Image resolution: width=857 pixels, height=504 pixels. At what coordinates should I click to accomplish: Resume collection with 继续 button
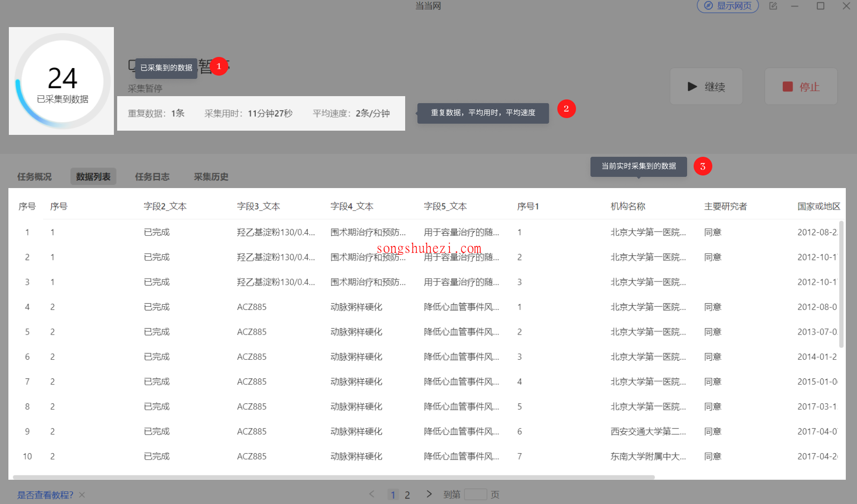pyautogui.click(x=706, y=87)
